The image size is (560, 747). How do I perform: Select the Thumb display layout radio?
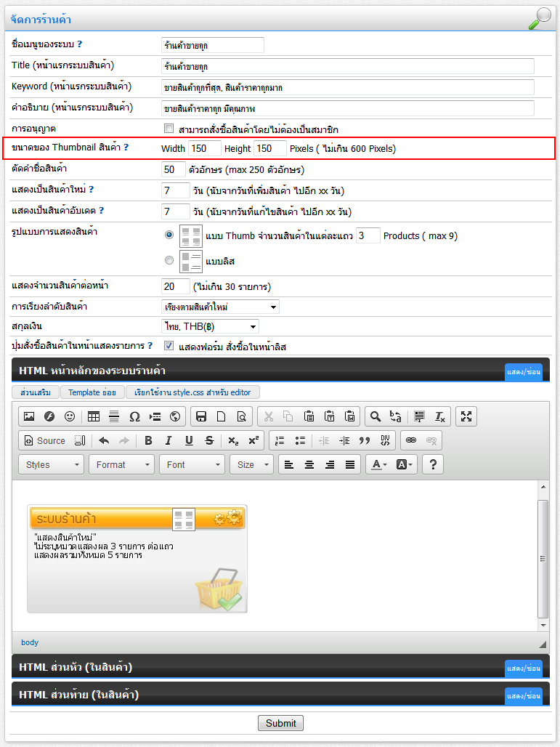click(169, 235)
